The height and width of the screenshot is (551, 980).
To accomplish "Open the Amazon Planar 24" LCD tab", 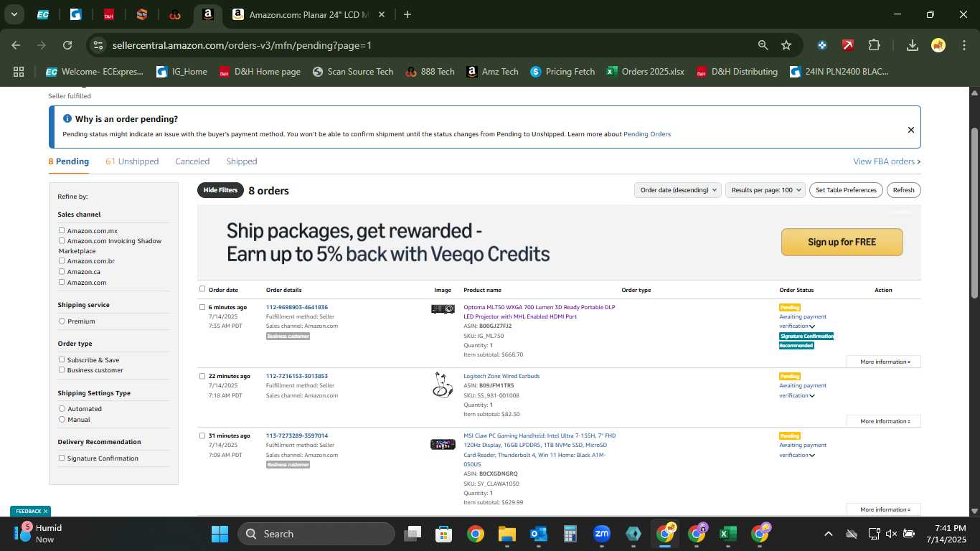I will point(309,14).
